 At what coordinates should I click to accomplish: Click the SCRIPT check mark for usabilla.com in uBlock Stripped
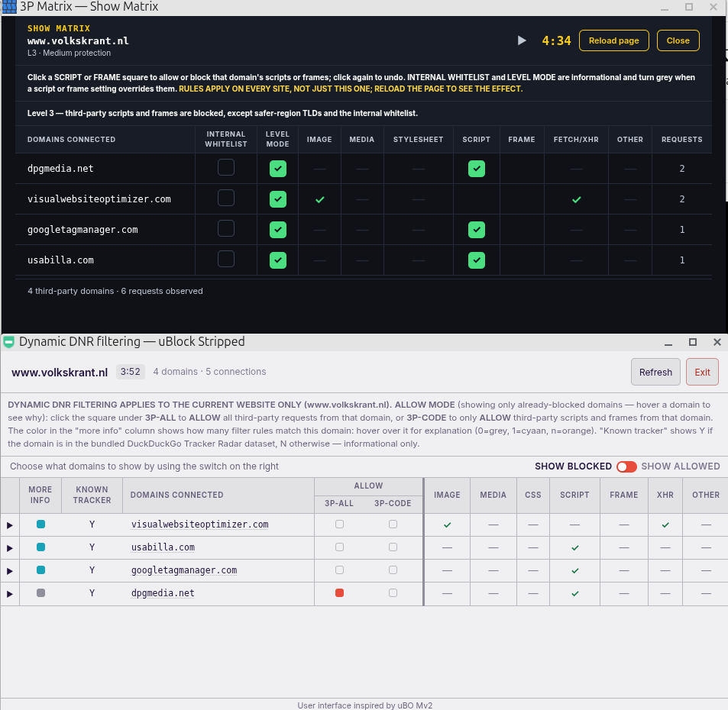pos(574,548)
